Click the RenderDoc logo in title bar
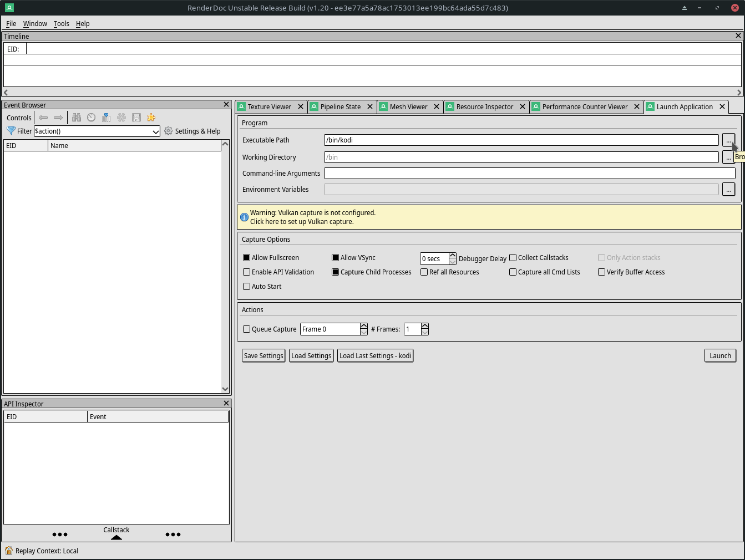Image resolution: width=745 pixels, height=560 pixels. (x=9, y=8)
